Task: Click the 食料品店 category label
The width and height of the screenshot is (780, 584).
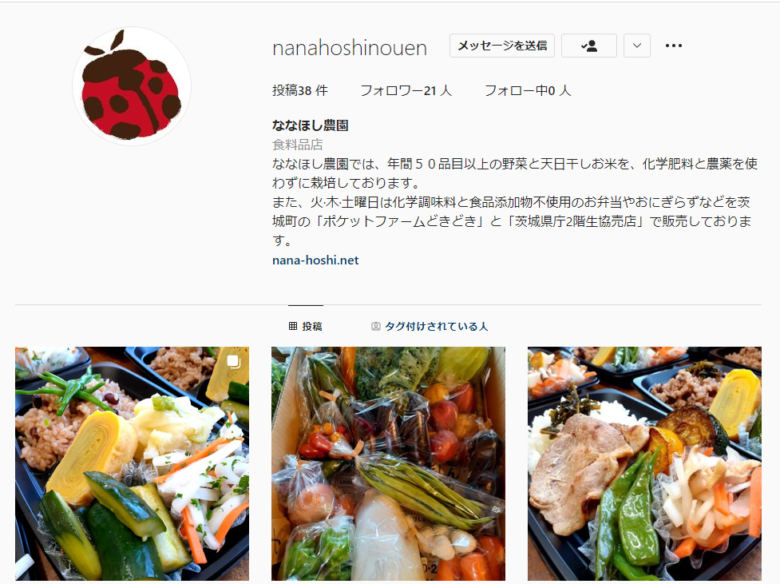Action: coord(297,145)
